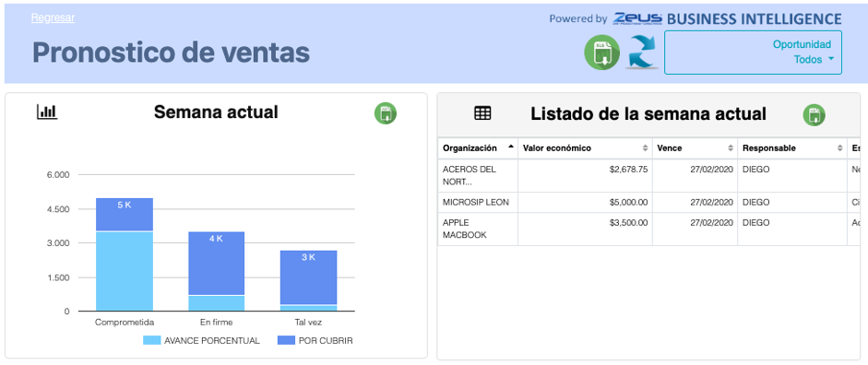Go back using the Regresar link
868x365 pixels.
pos(53,18)
